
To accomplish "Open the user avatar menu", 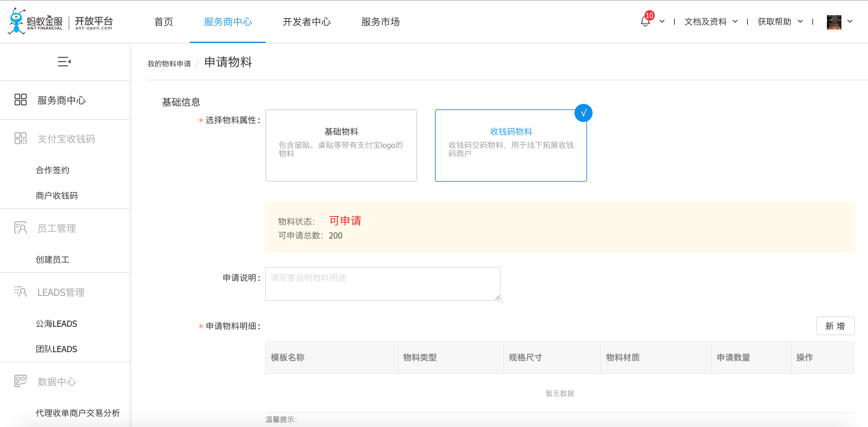I will (834, 22).
